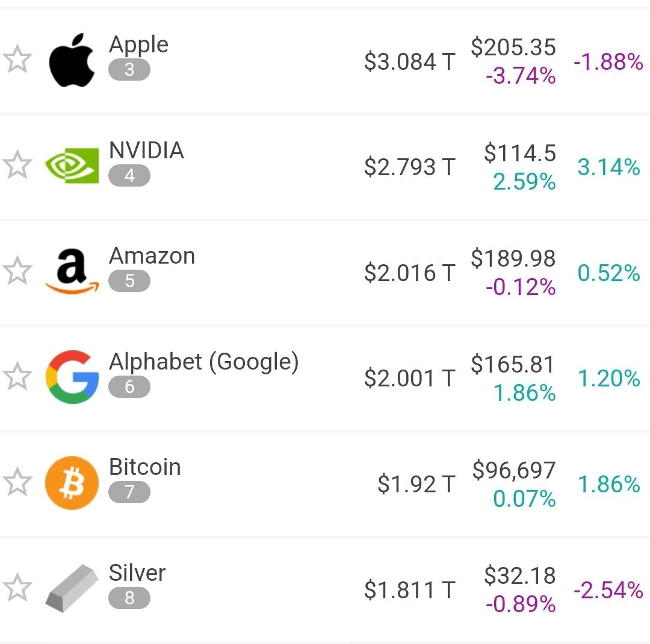Screen dimensions: 650x644
Task: Add Bitcoin to favorites with star
Action: [x=17, y=482]
